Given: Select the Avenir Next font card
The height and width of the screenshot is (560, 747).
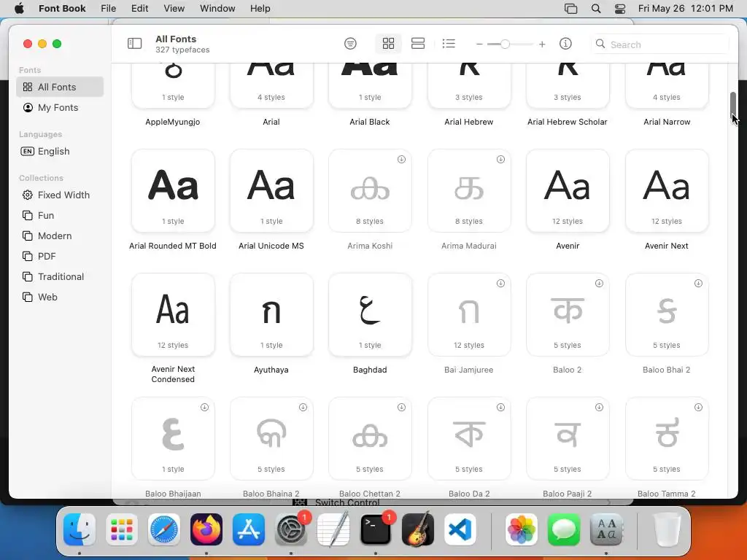Looking at the screenshot, I should [667, 191].
